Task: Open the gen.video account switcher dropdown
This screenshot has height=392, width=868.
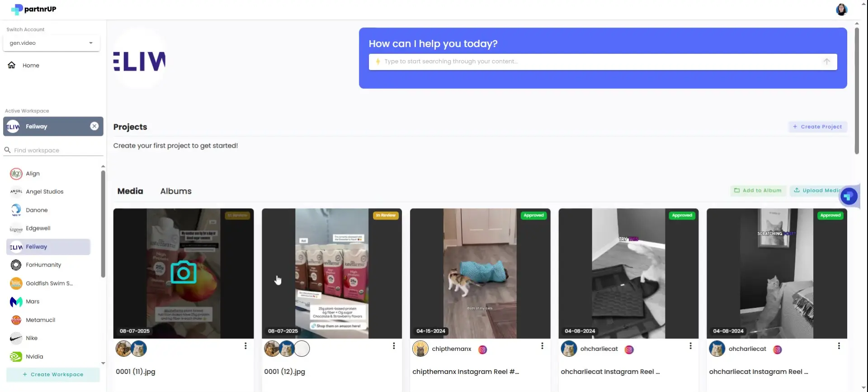Action: (51, 43)
